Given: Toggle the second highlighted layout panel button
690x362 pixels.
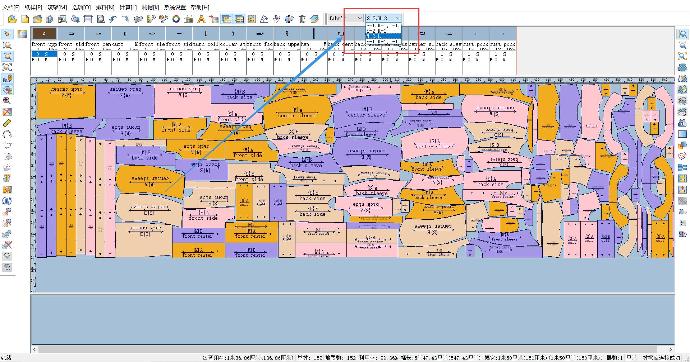Looking at the screenshot, I should 239,19.
